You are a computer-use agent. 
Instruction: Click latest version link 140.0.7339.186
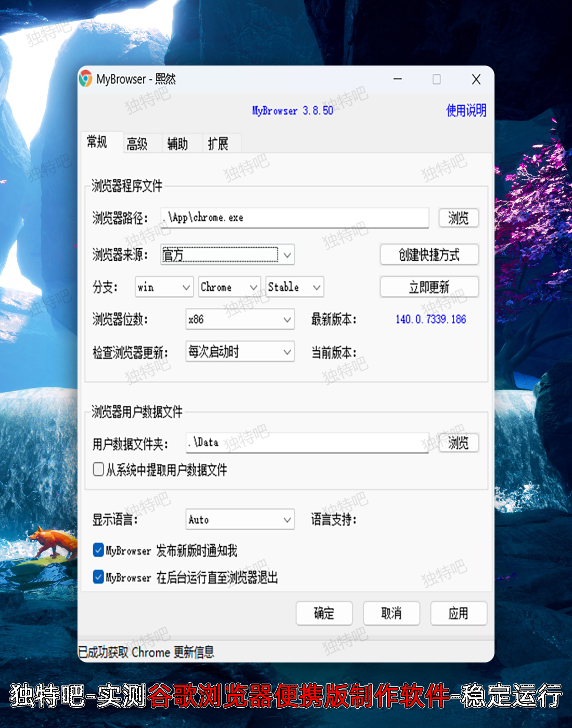pyautogui.click(x=431, y=319)
